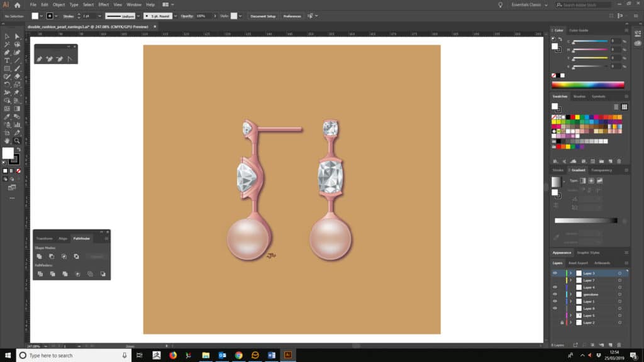Open the Effect menu
This screenshot has height=362, width=644.
[103, 4]
